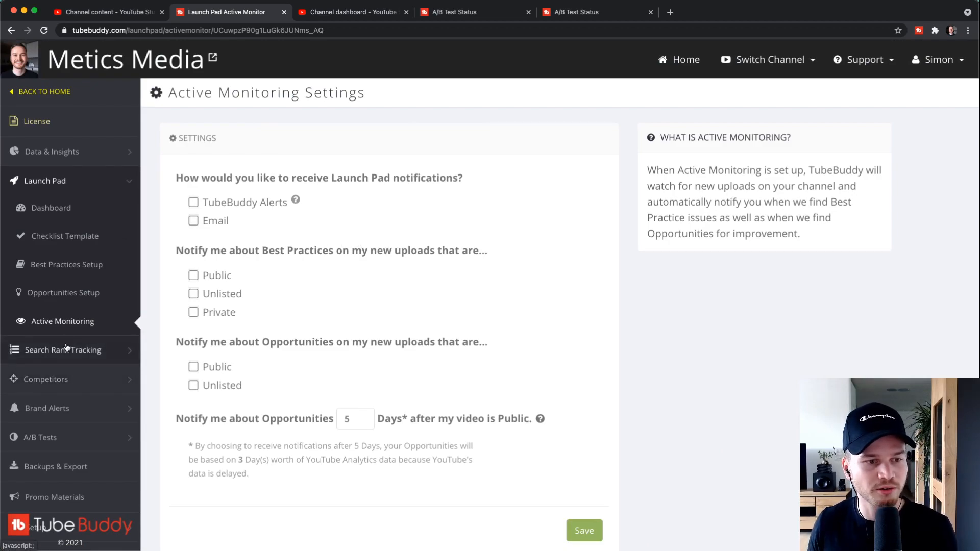The height and width of the screenshot is (551, 980).
Task: Switch to the first A/B Test Status tab
Action: point(475,12)
